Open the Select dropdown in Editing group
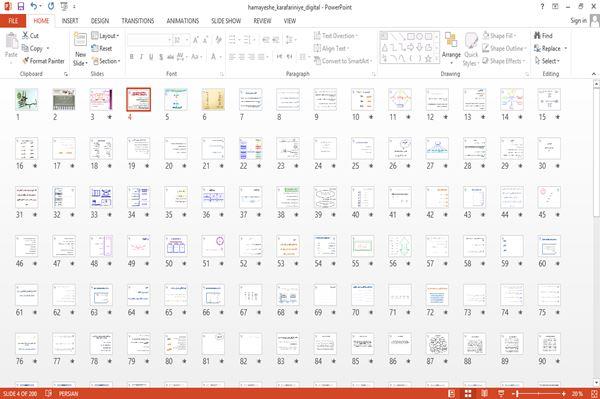Viewport: 600px width, 399px height. [x=547, y=61]
